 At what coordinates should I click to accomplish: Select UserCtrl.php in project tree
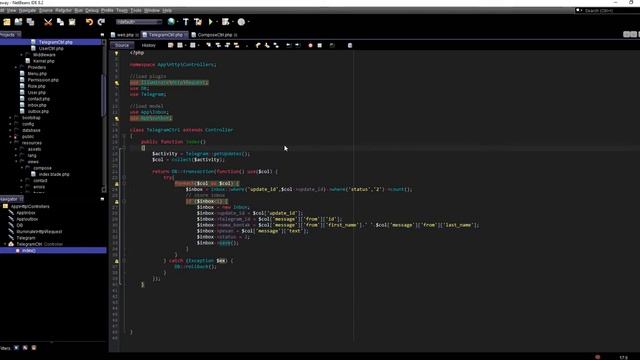pyautogui.click(x=51, y=49)
